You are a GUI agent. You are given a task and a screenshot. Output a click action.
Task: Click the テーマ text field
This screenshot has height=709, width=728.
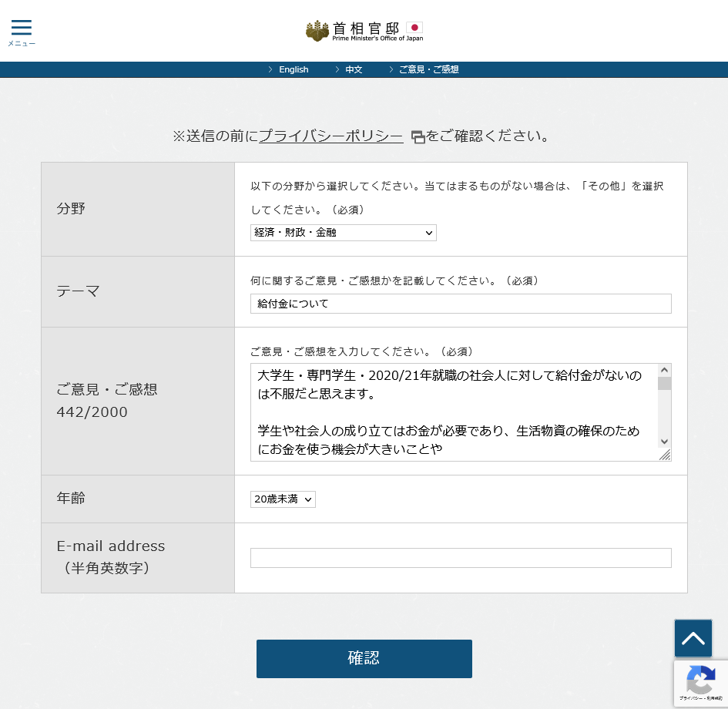point(460,304)
